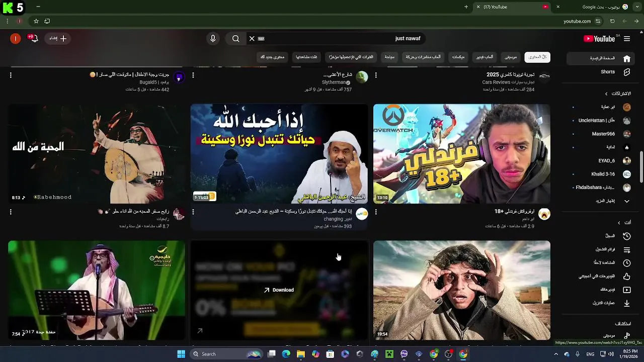
Task: Expand the You section chevron
Action: [619, 223]
